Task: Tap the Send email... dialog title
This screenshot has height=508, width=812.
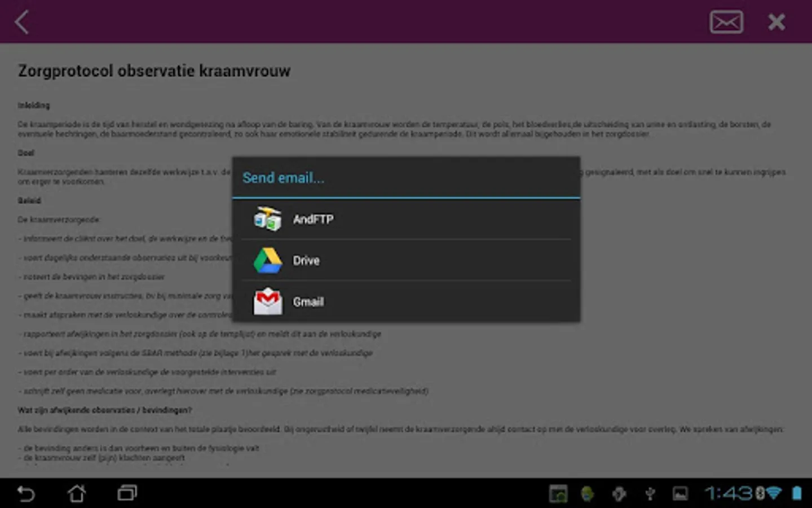Action: 283,178
